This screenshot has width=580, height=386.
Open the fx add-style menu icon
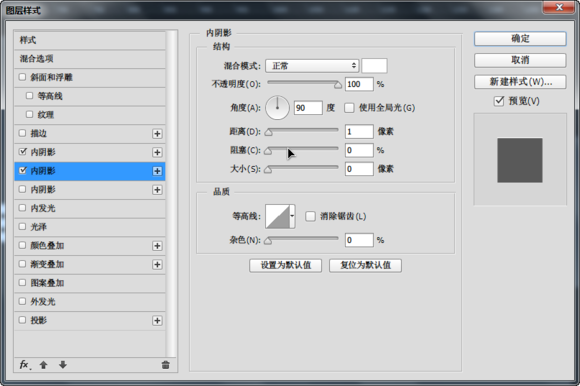click(x=25, y=365)
